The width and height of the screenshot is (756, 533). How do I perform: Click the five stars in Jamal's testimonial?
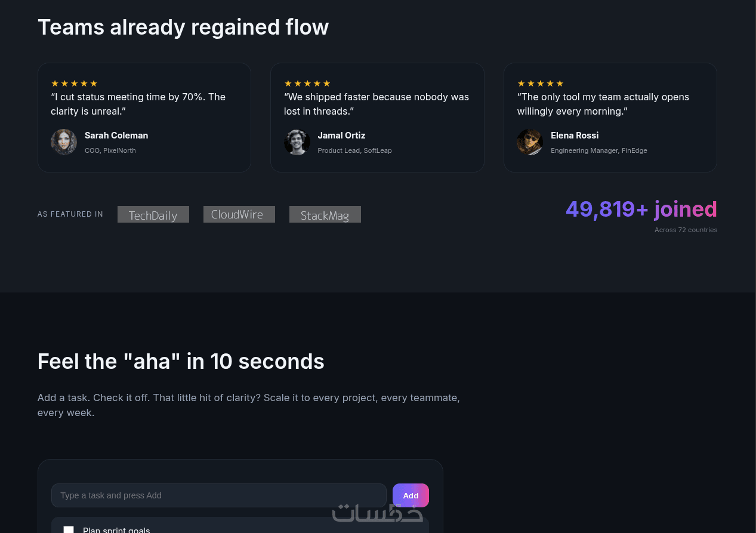(307, 84)
